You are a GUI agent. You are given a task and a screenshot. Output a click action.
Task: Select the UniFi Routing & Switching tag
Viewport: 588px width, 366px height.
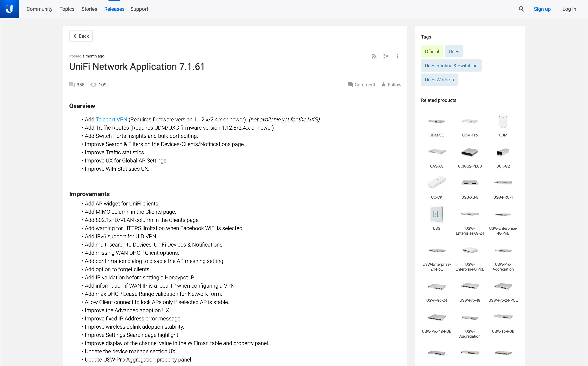point(451,65)
